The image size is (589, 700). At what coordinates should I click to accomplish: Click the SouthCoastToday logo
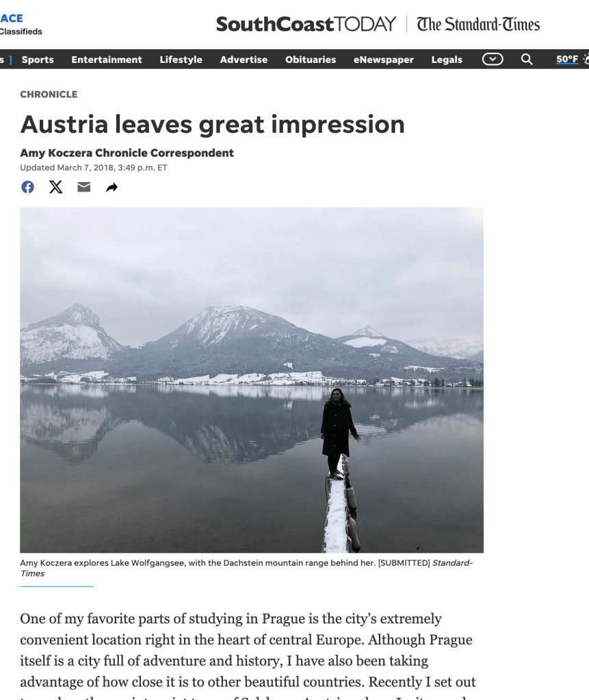click(306, 24)
